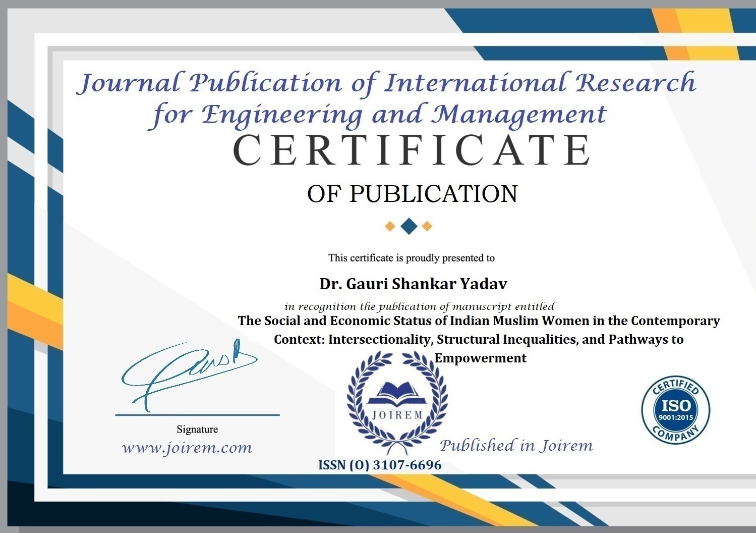Click the title line starting "Context: Intersectionality"

479,340
